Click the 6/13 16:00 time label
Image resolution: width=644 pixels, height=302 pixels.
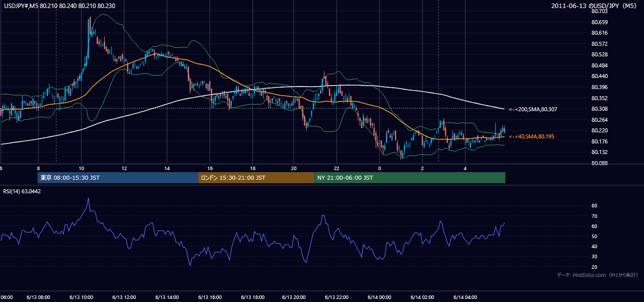(210, 297)
